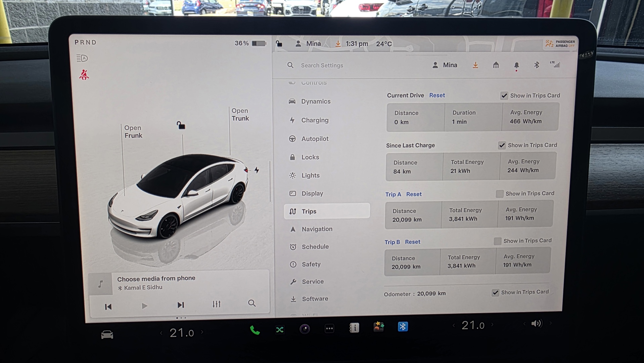Image resolution: width=644 pixels, height=363 pixels.
Task: Uncheck Current Drive Show in Trips Card
Action: point(504,96)
